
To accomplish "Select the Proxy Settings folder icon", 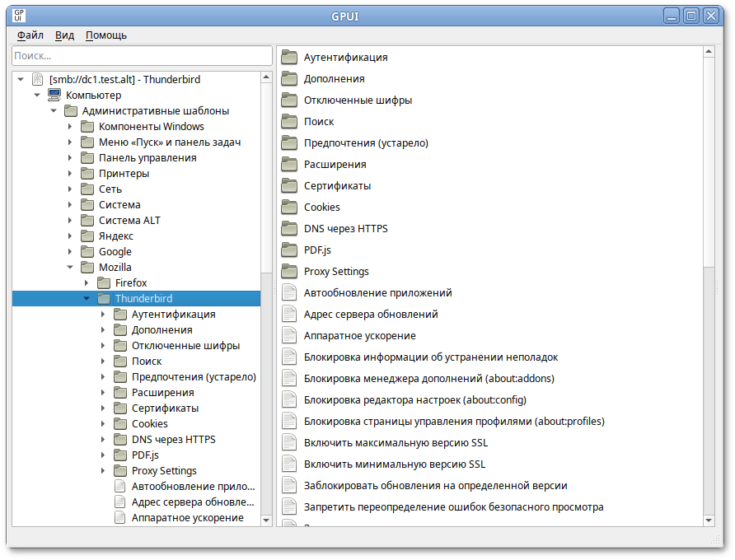I will tap(288, 271).
